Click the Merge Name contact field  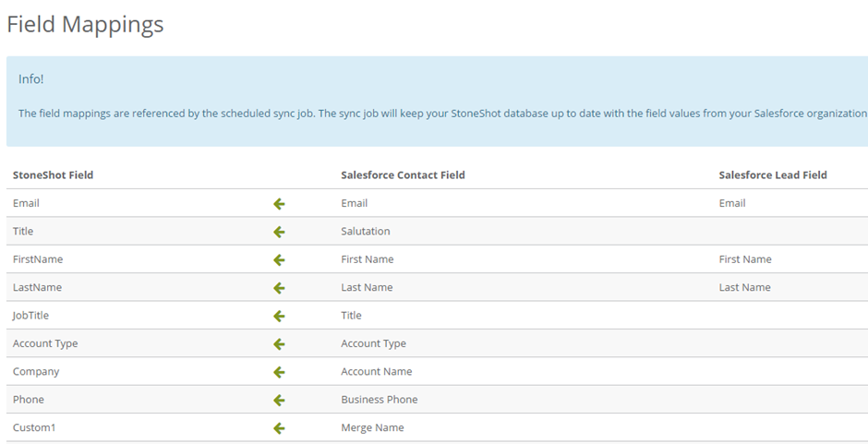372,427
